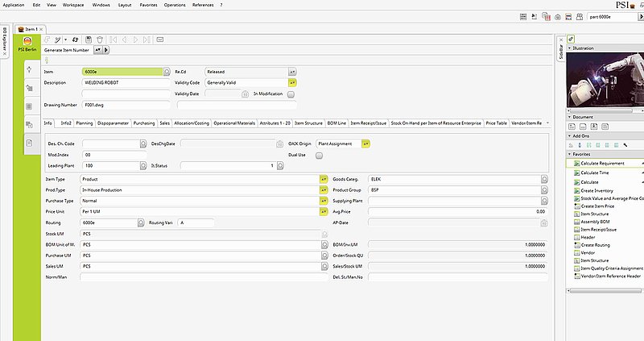Switch to the Item Structure tab
Image resolution: width=644 pixels, height=341 pixels.
[x=308, y=123]
